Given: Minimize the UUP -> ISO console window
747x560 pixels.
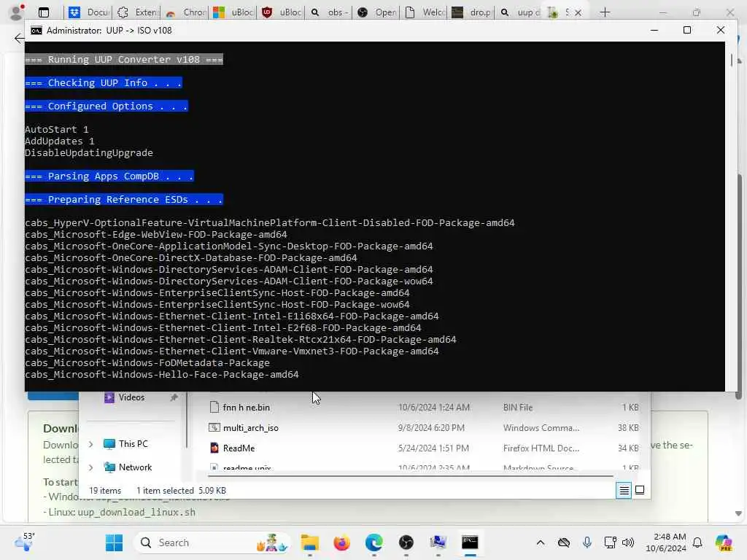Looking at the screenshot, I should click(654, 30).
